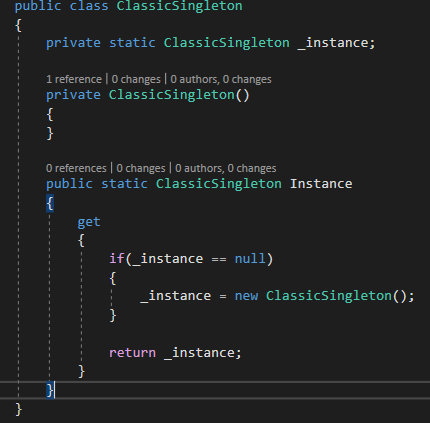Click the 'new' keyword in assignment

tap(246, 296)
